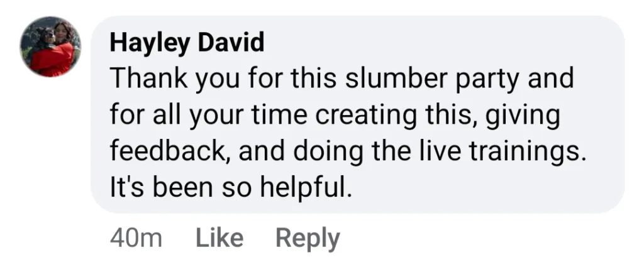Like Hayley David's comment
This screenshot has width=644, height=267.
219,238
